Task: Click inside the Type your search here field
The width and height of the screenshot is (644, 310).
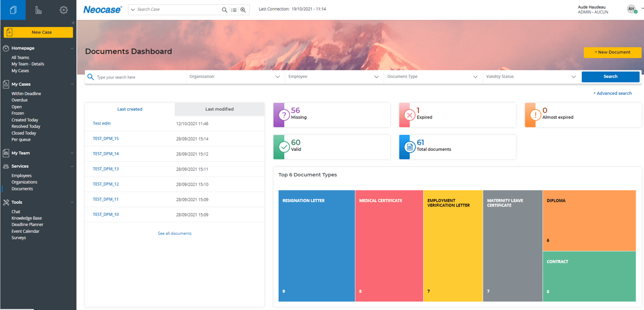Action: tap(131, 76)
